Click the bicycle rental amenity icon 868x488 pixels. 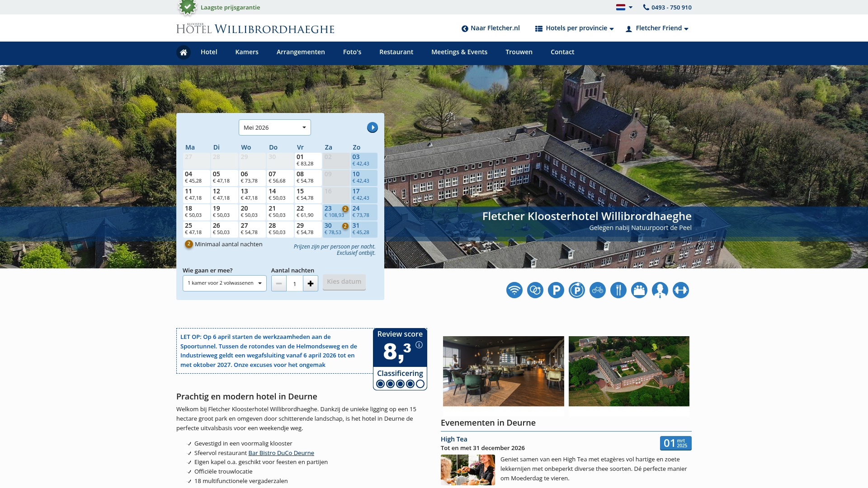pyautogui.click(x=597, y=290)
